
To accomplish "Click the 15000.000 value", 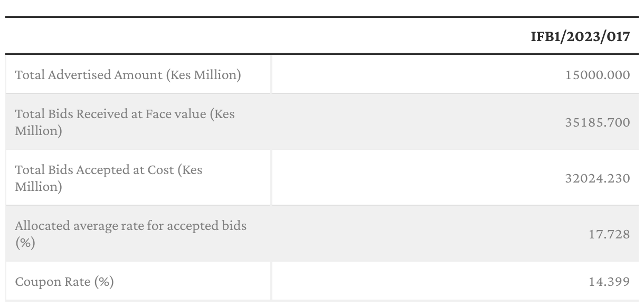I will 597,75.
